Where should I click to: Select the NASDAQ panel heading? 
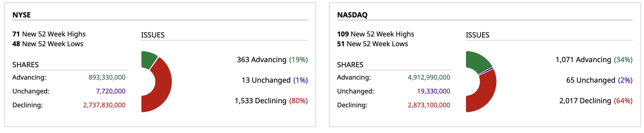pos(352,15)
